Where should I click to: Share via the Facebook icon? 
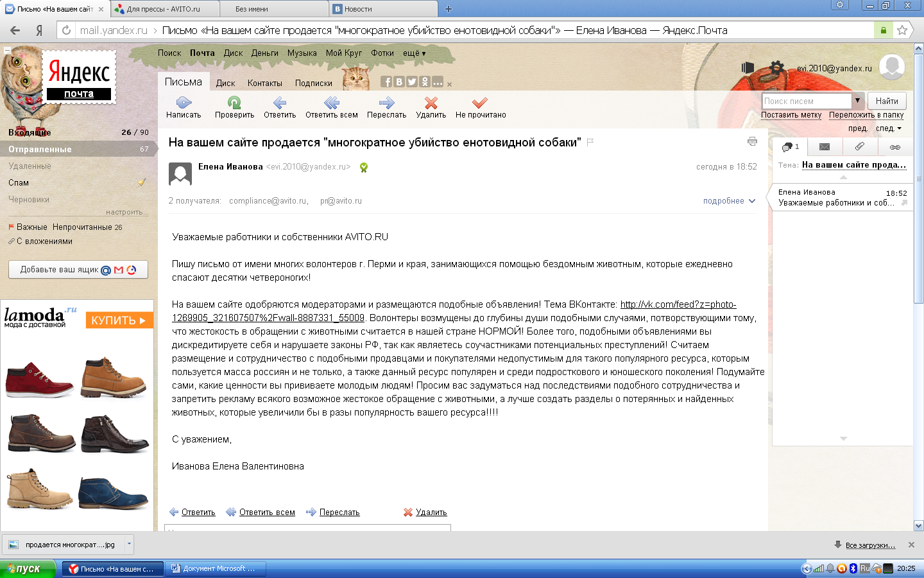click(386, 82)
